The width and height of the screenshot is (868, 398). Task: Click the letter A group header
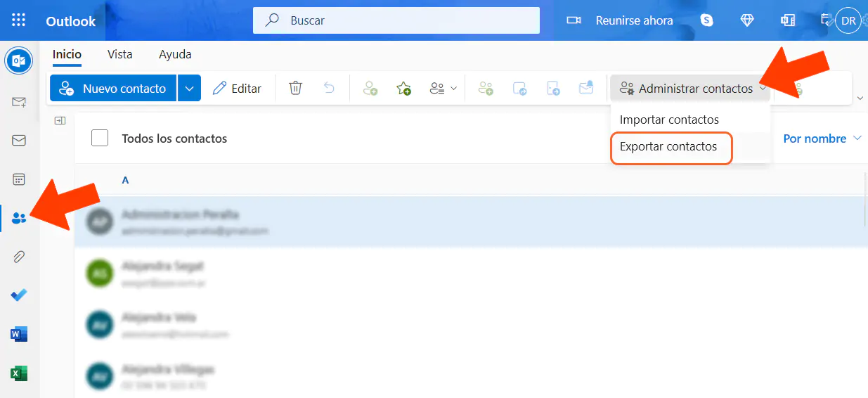coord(125,180)
